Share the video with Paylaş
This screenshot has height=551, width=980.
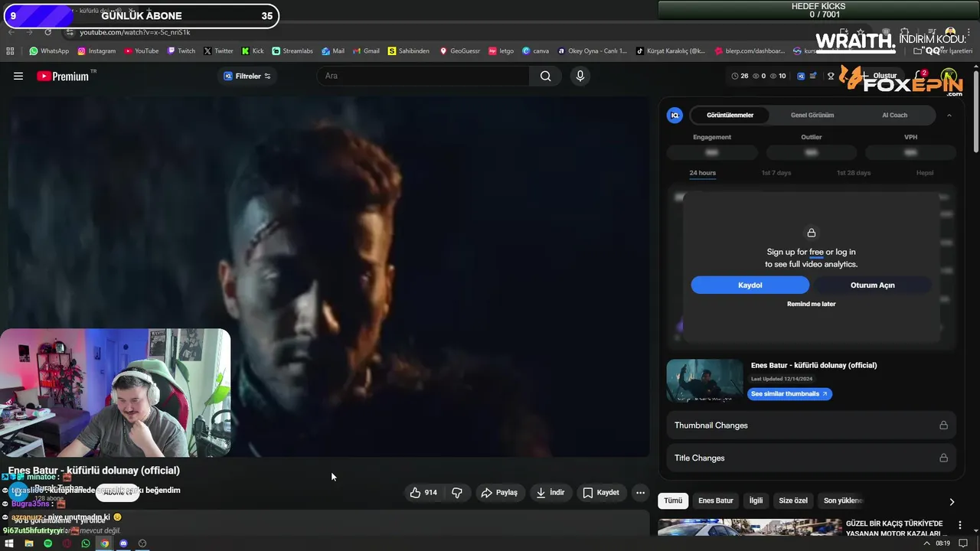499,493
